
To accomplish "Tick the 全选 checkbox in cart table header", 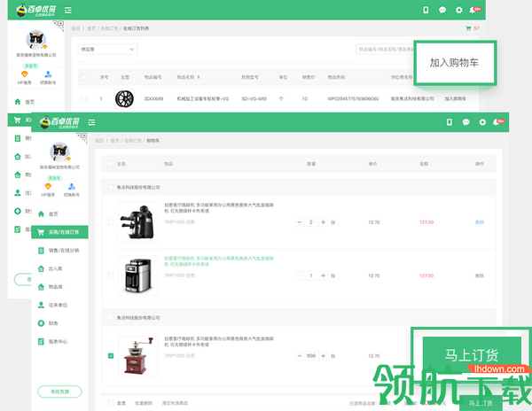I will (111, 164).
